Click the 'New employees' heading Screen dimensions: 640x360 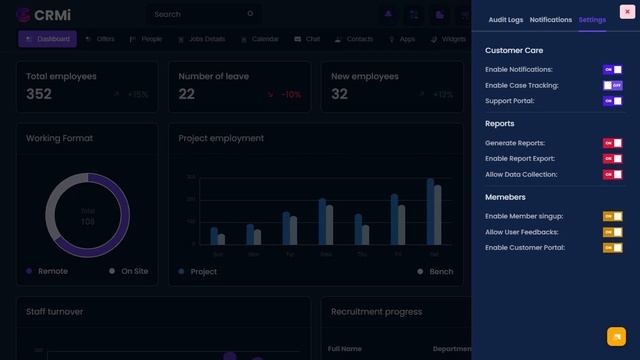click(364, 76)
